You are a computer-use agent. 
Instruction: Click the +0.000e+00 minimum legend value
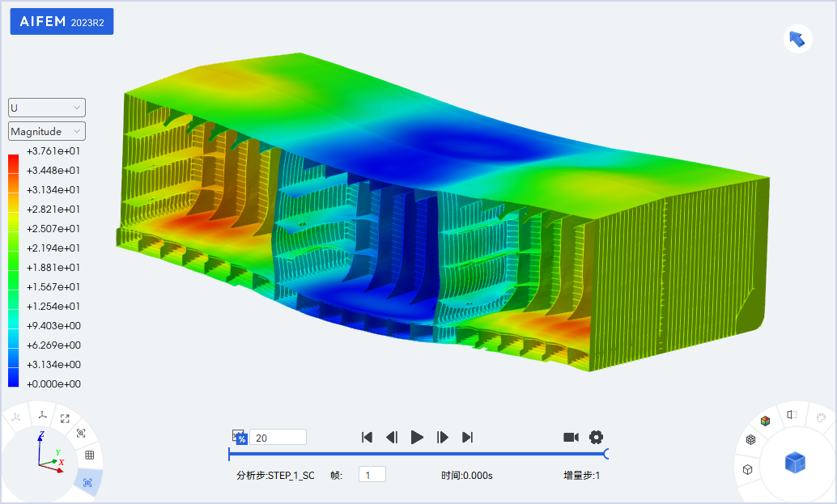(53, 384)
